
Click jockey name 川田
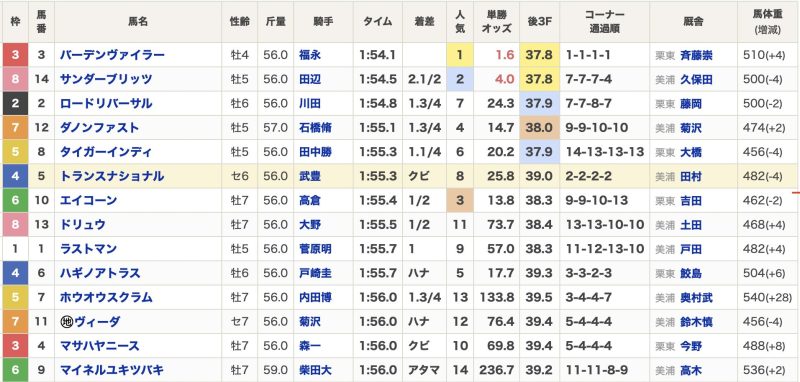(310, 104)
